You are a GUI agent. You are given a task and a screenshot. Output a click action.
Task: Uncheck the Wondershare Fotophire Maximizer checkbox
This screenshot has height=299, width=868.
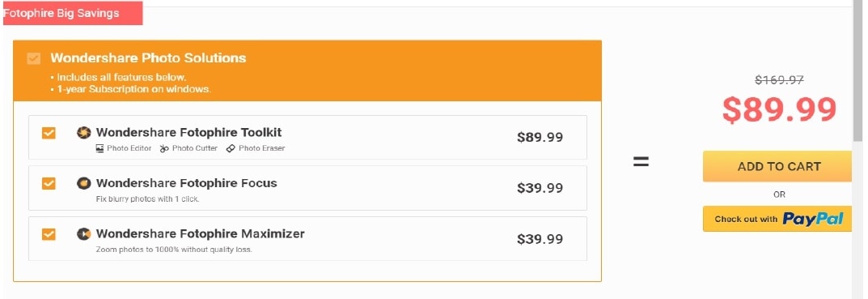point(49,234)
